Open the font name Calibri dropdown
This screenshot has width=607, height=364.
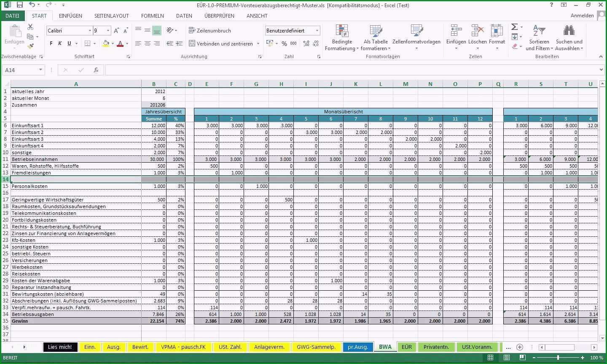90,30
